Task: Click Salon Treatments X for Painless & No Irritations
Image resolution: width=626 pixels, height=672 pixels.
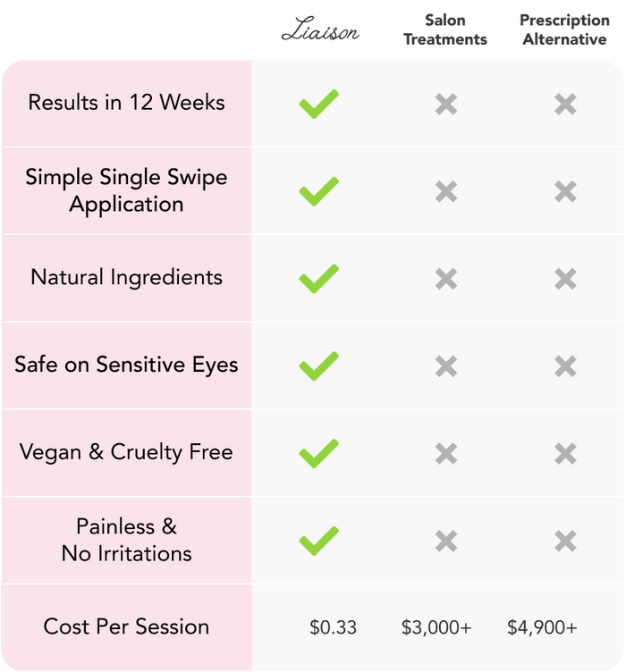Action: (x=446, y=541)
